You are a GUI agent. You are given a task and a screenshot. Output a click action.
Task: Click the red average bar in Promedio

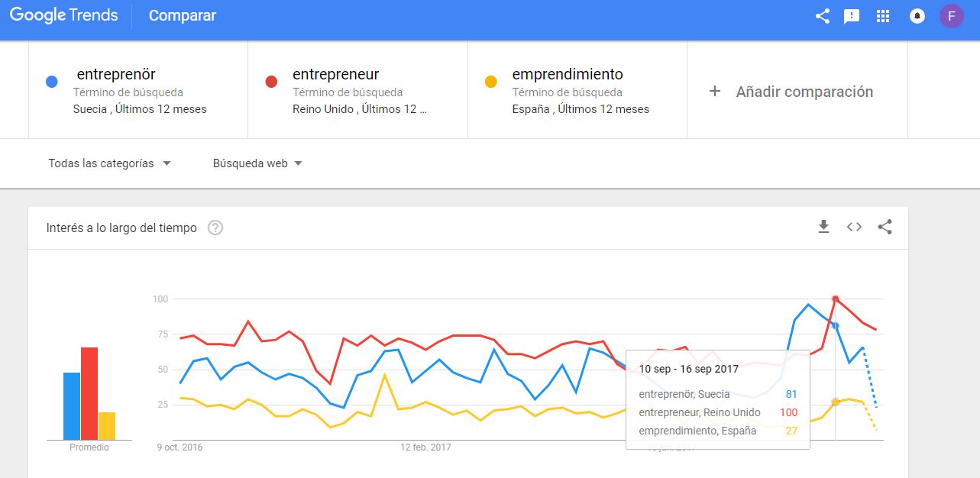[89, 393]
